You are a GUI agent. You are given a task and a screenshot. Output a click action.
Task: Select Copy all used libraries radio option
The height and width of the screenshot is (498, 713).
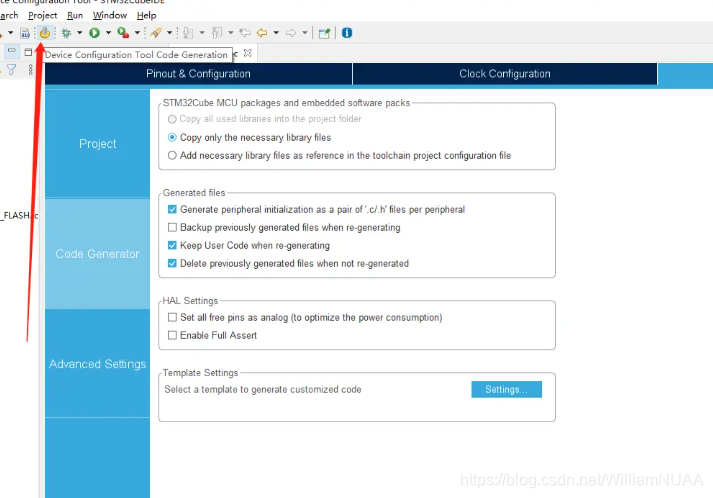tap(265, 119)
